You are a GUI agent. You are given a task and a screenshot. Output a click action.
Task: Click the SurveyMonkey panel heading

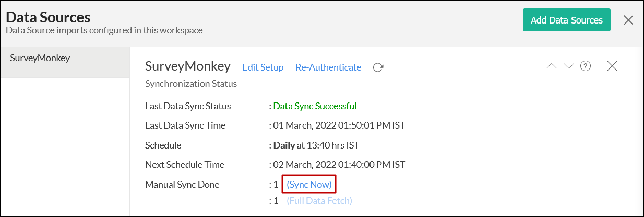pyautogui.click(x=187, y=66)
